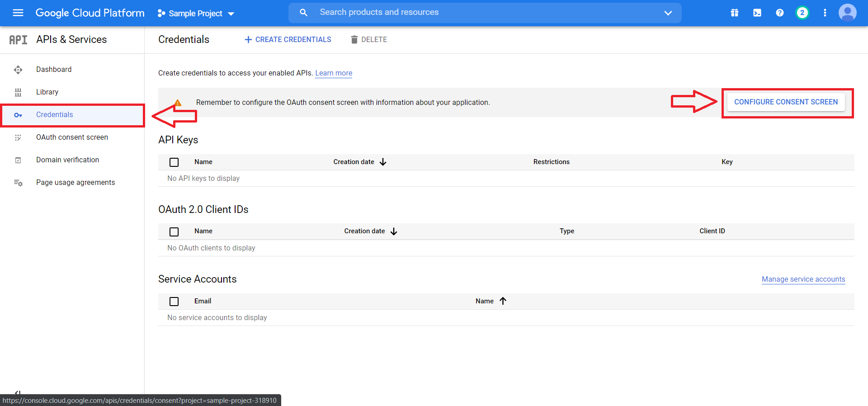Screen dimensions: 868x406
Task: Click the Library sidebar icon
Action: pos(18,92)
